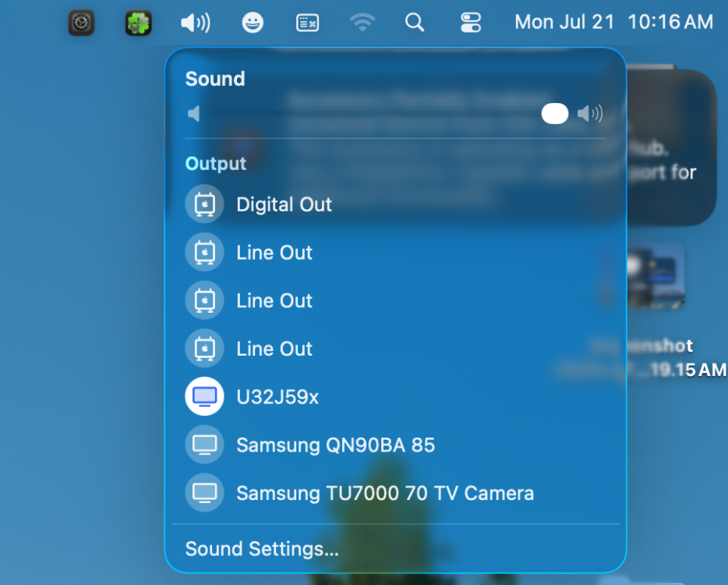Select U32J59x as sound output
Viewport: 728px width, 585px height.
coord(395,396)
